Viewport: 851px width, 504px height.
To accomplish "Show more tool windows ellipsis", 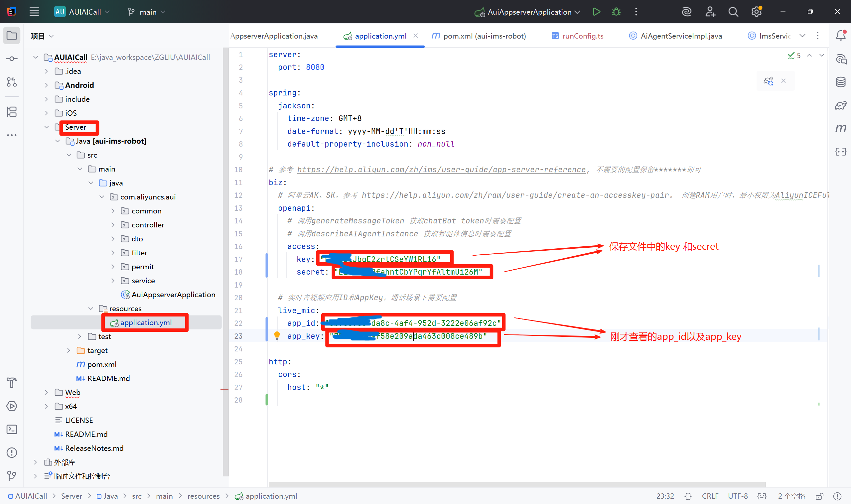I will coord(12,135).
